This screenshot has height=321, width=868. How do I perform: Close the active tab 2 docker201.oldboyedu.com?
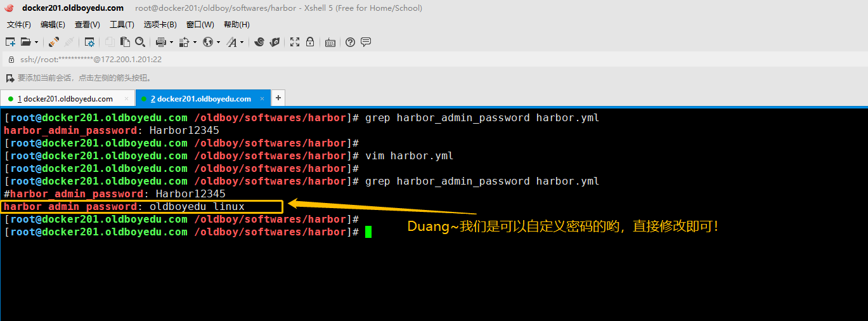[261, 99]
